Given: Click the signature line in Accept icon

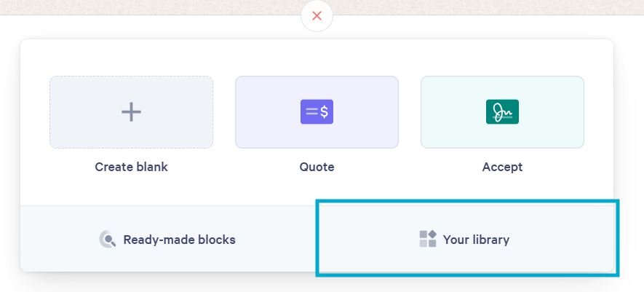Looking at the screenshot, I should pyautogui.click(x=502, y=117).
